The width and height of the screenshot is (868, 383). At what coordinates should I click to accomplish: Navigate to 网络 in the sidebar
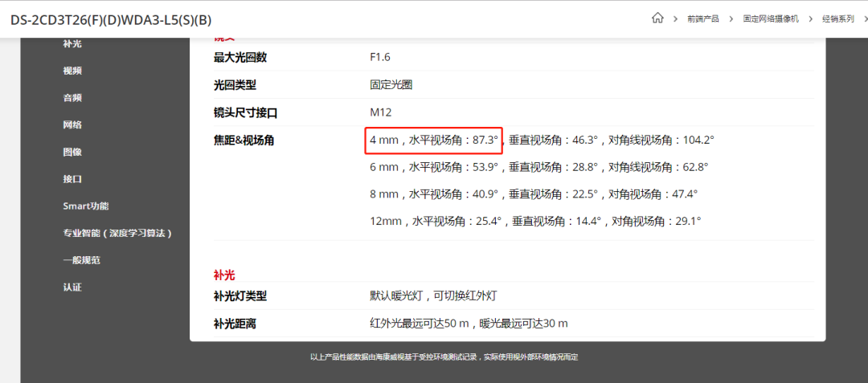click(72, 124)
